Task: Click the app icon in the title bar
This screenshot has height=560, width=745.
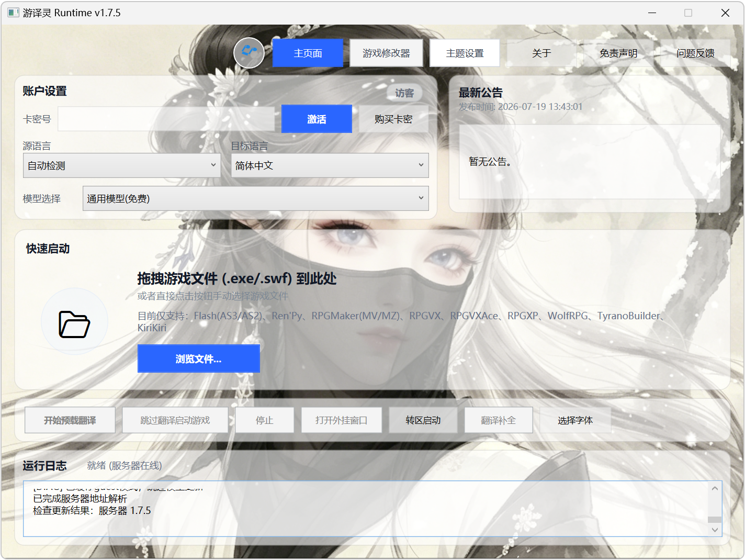Action: point(13,13)
